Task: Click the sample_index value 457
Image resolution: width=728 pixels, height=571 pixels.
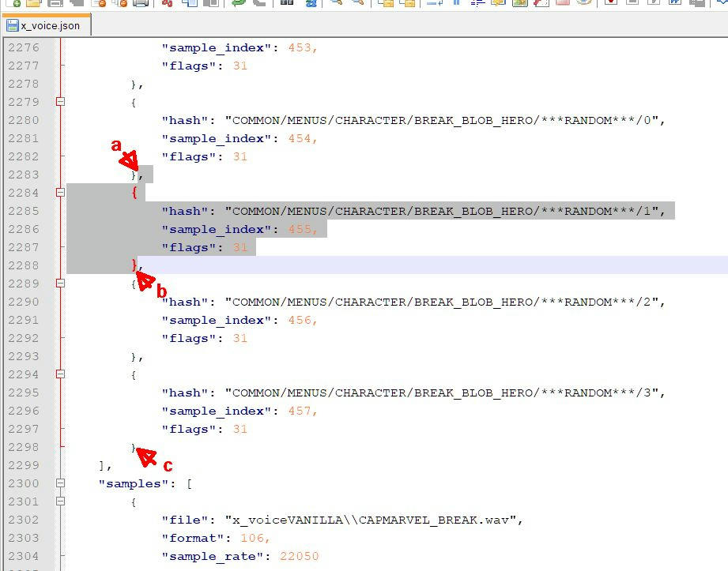Action: pos(300,411)
